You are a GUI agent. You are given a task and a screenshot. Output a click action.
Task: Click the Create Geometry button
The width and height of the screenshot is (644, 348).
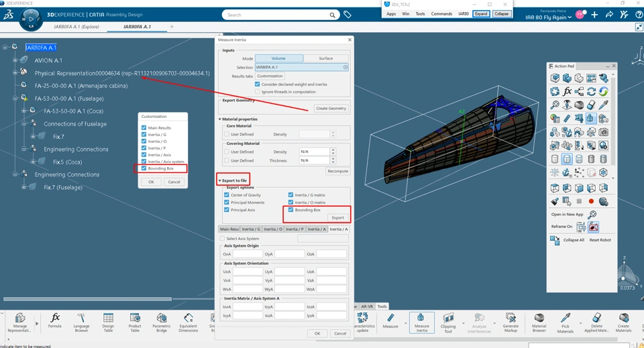331,109
